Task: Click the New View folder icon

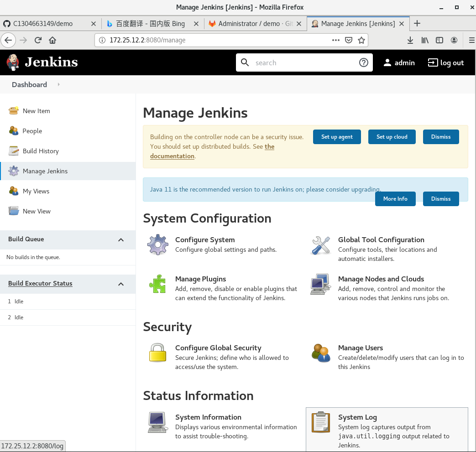Action: tap(13, 211)
